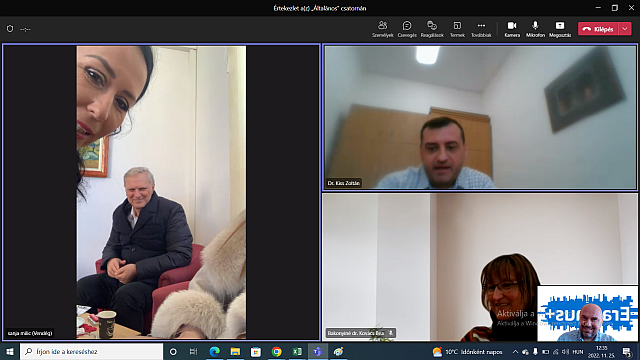This screenshot has height=360, width=640.
Task: Expand the Kilépés dropdown arrow
Action: pos(625,29)
